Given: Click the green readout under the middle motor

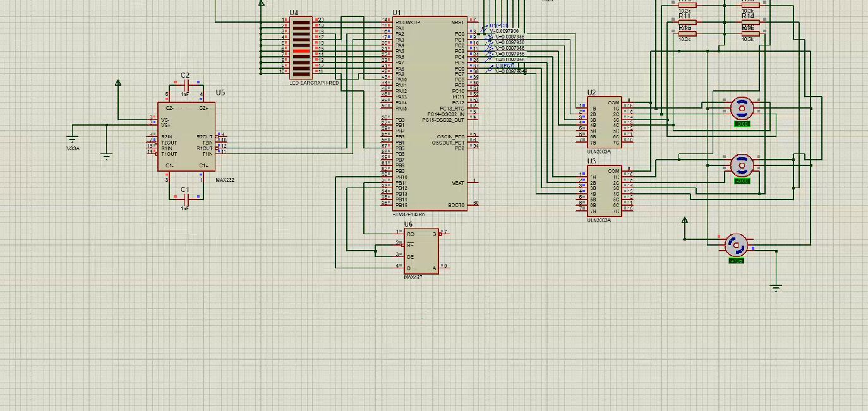Looking at the screenshot, I should [742, 181].
